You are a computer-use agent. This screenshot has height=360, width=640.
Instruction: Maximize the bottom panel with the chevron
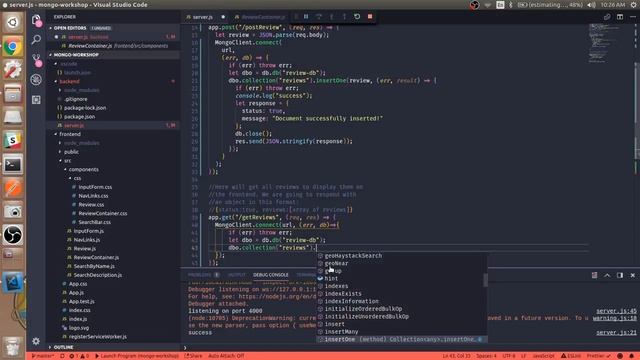(607, 275)
